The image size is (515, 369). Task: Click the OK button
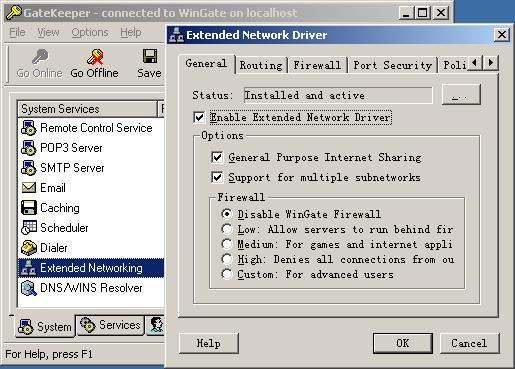(x=403, y=343)
